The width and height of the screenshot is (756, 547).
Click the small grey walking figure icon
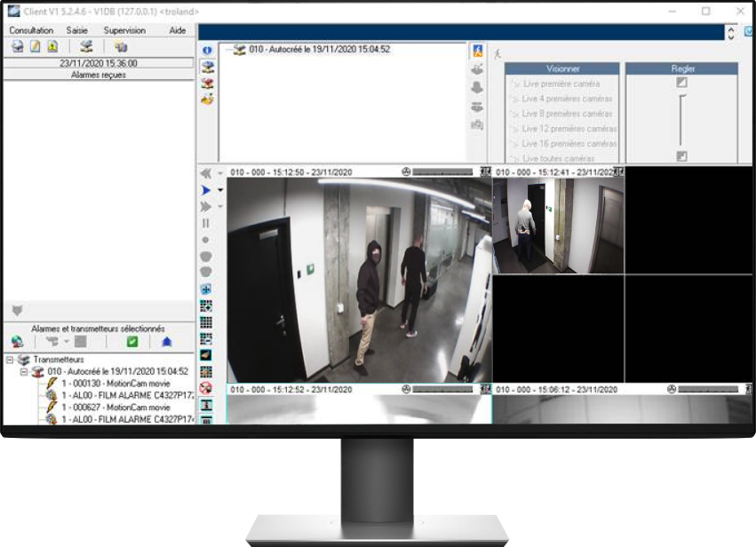(497, 54)
